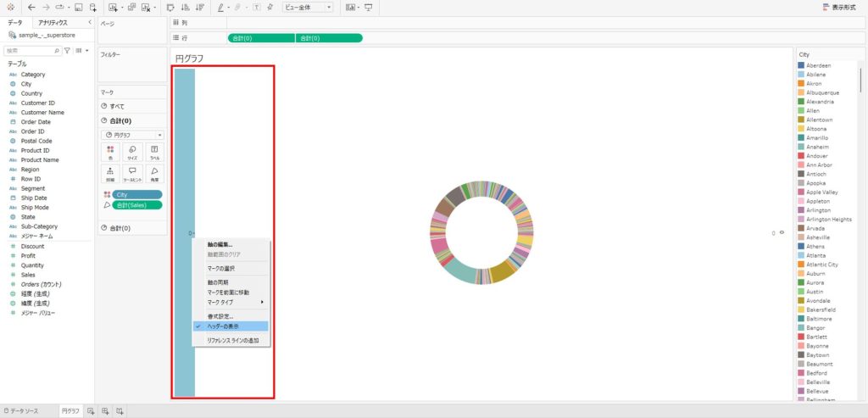The height and width of the screenshot is (418, 868).
Task: Open the データ ソース tab
Action: [x=22, y=411]
